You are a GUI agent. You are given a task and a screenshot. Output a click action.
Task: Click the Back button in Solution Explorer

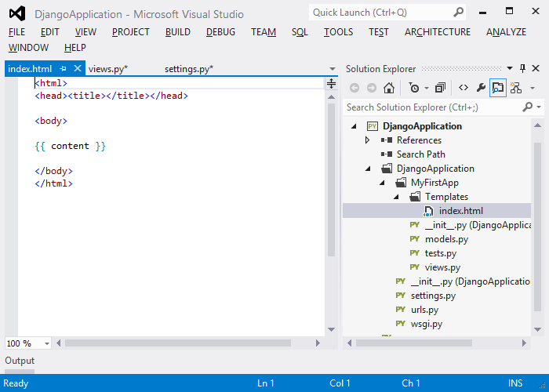[354, 88]
